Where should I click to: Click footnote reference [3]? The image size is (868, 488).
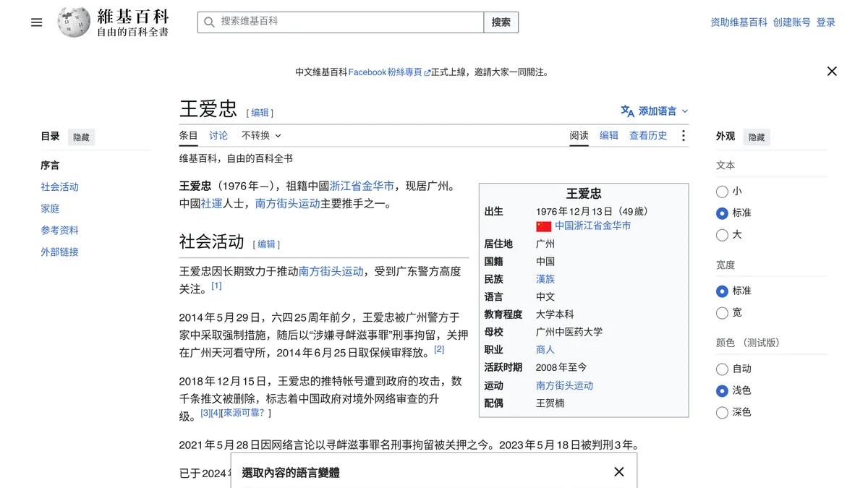tap(205, 413)
